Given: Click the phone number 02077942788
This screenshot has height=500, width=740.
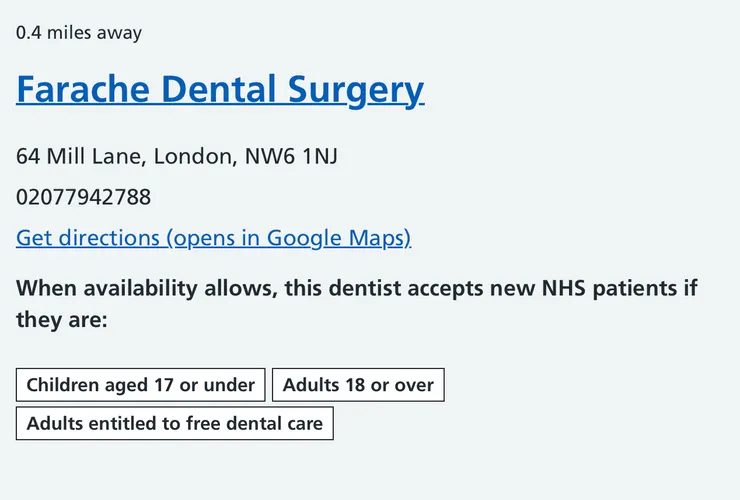Looking at the screenshot, I should tap(83, 197).
